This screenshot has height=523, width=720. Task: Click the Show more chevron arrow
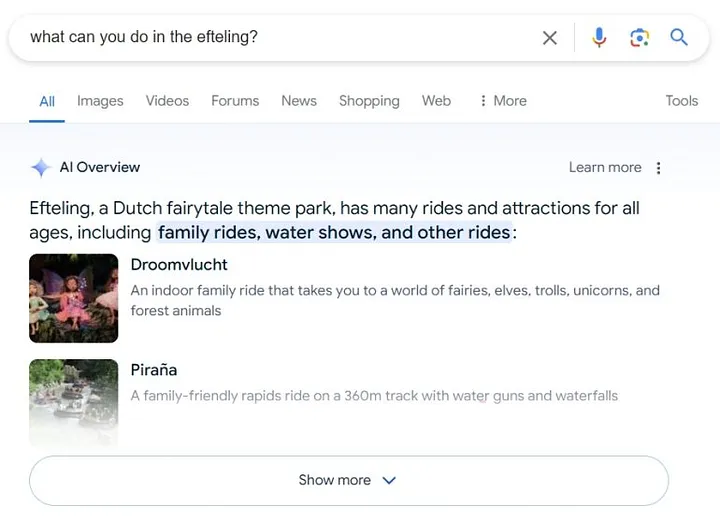pos(389,480)
